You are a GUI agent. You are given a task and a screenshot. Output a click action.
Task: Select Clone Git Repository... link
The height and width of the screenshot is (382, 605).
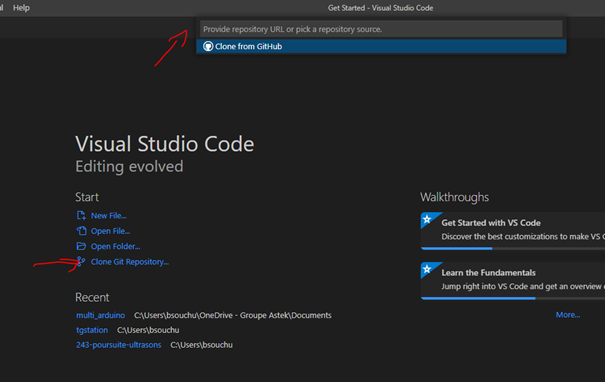130,262
